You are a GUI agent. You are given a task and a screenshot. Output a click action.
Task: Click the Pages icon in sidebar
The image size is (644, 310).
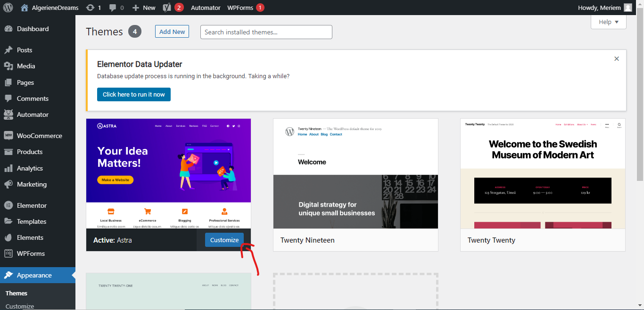tap(8, 82)
